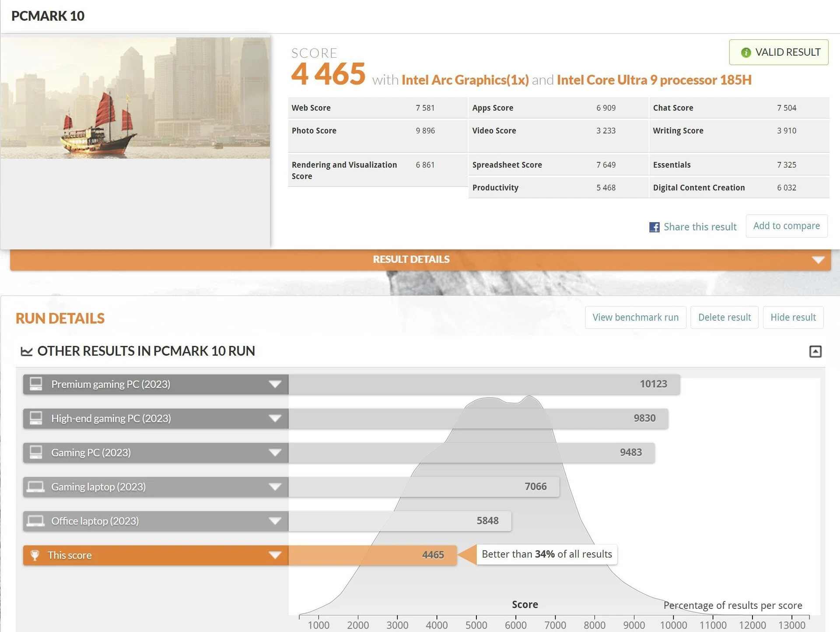
Task: Click the 4465 This score orange bar
Action: click(x=373, y=555)
